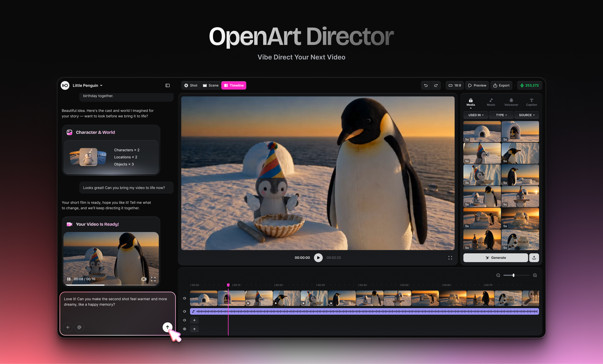Click the music note icon on audio track
Image resolution: width=603 pixels, height=364 pixels.
(x=193, y=311)
